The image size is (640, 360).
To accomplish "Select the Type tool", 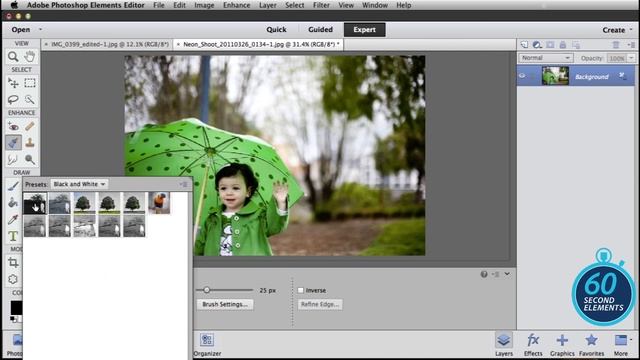I will [13, 236].
